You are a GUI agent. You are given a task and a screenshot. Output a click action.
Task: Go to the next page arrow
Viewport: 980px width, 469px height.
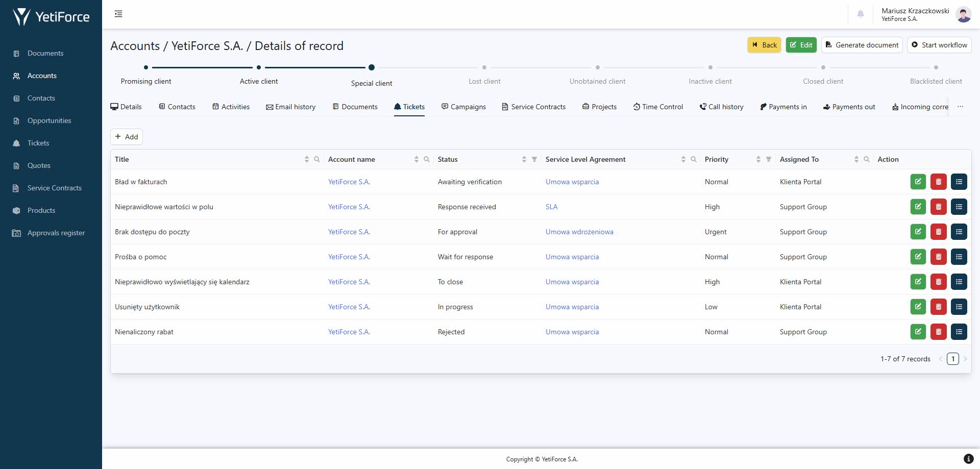(x=965, y=359)
